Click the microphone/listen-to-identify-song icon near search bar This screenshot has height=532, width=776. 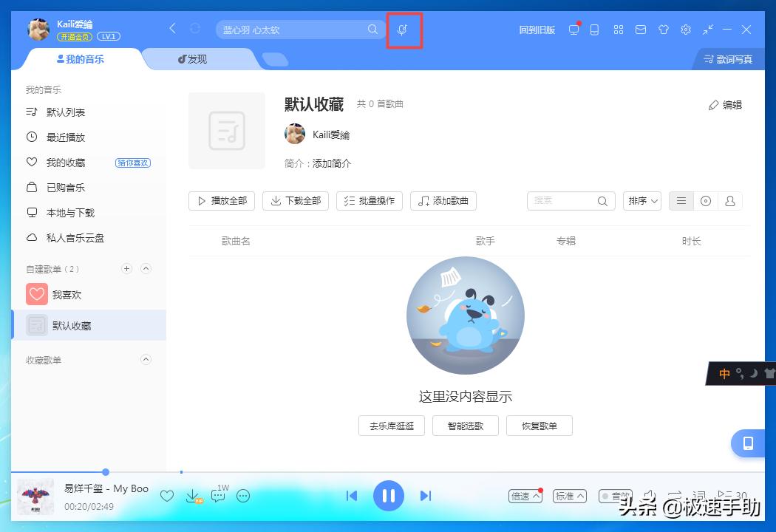[x=404, y=30]
